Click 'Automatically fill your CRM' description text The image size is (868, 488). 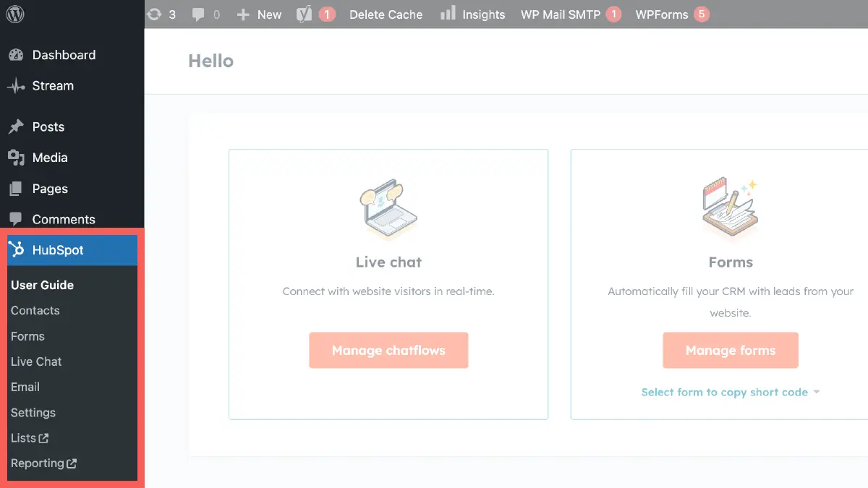731,302
